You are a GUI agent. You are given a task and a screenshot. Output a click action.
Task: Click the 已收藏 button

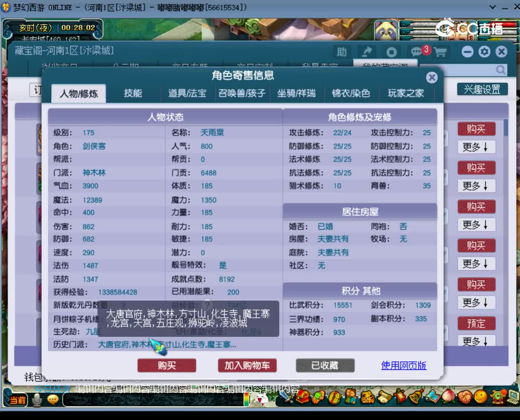coord(325,366)
